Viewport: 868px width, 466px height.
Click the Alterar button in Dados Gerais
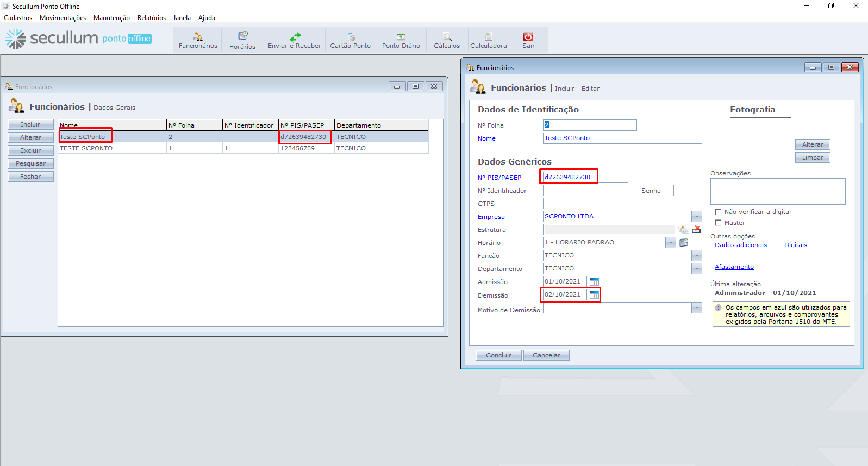tap(30, 137)
